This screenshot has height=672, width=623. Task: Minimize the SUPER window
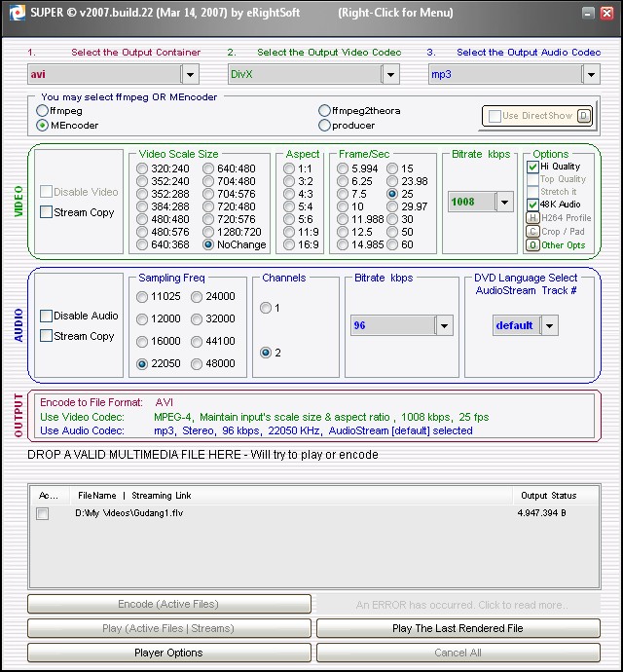(x=588, y=13)
